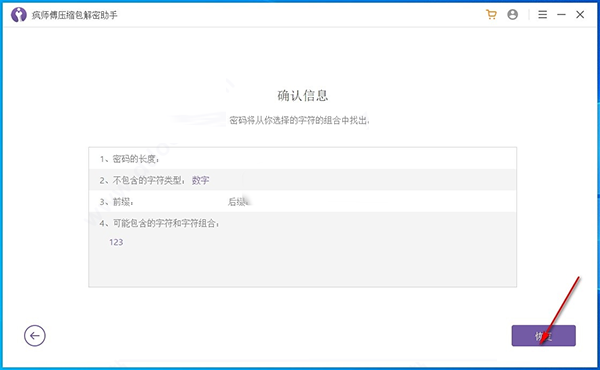The height and width of the screenshot is (370, 600).
Task: Click the '后缀' label
Action: (238, 202)
